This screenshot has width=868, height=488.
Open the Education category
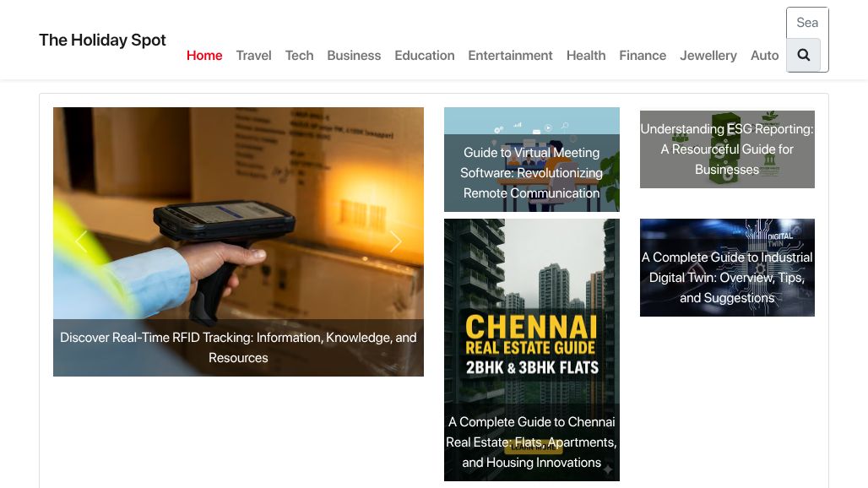(x=425, y=56)
